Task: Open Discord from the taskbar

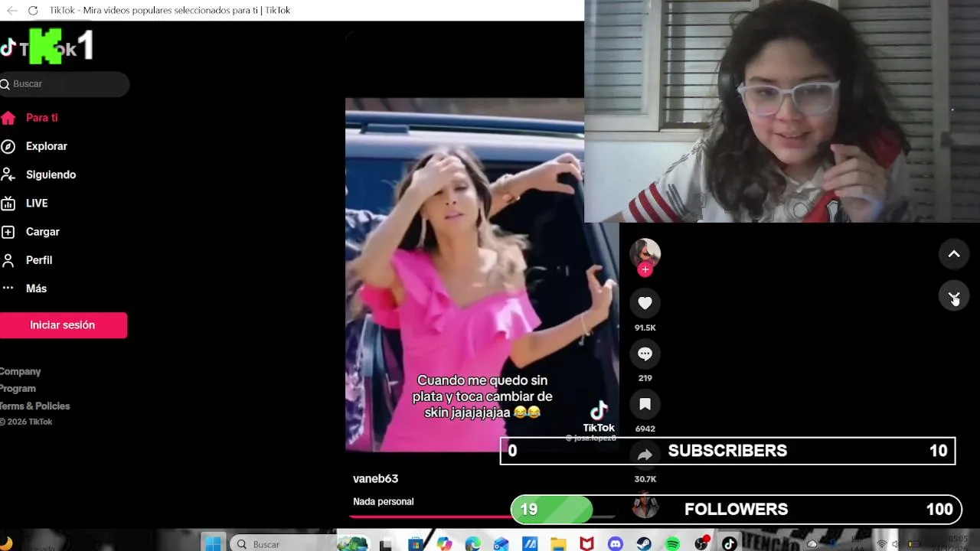Action: pos(616,544)
